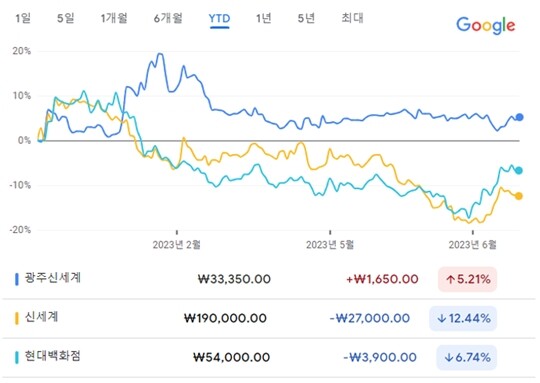
Task: Switch to the 5일 range tab
Action: 65,18
